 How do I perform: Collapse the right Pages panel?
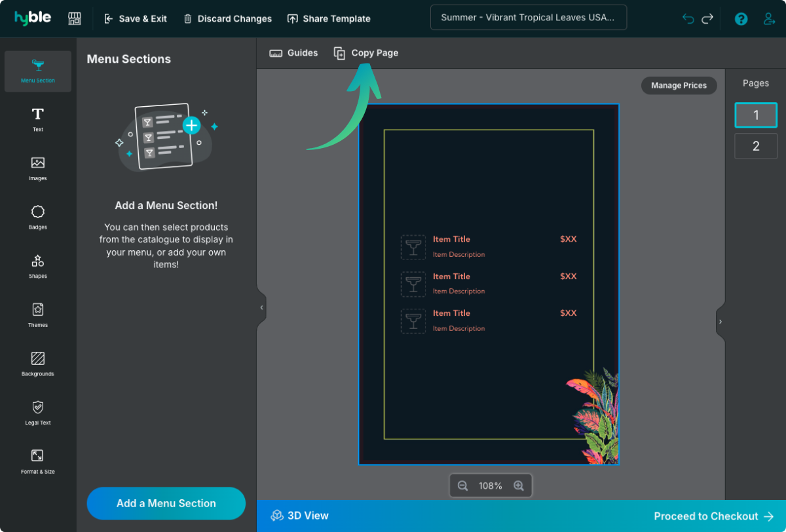pyautogui.click(x=720, y=322)
